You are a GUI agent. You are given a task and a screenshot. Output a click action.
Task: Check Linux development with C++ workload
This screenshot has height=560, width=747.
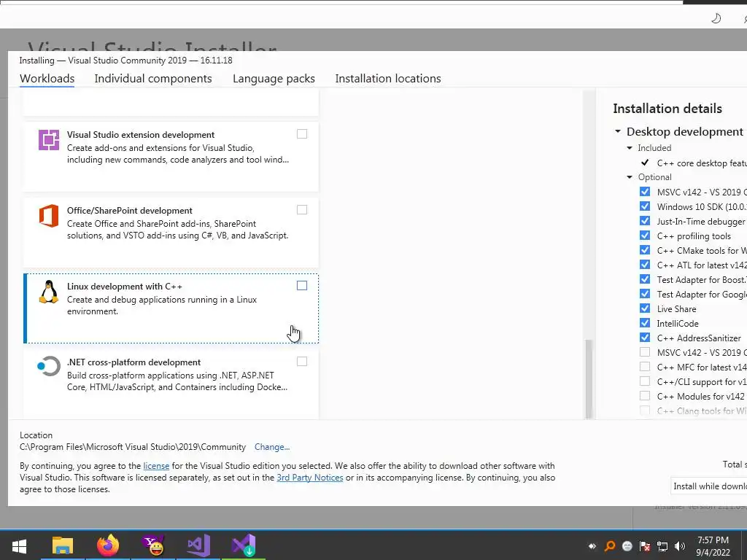click(x=302, y=285)
